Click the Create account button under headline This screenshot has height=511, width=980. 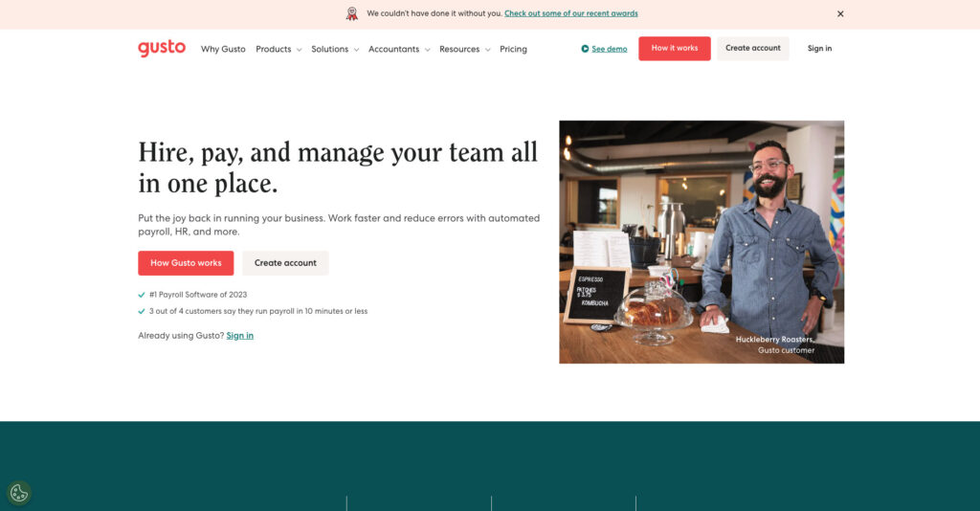[x=285, y=263]
